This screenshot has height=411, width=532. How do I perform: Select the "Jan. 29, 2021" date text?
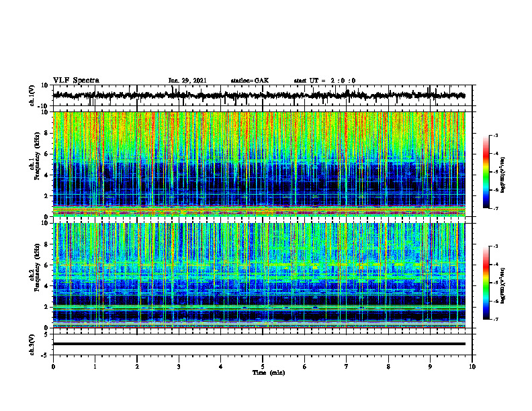click(187, 81)
